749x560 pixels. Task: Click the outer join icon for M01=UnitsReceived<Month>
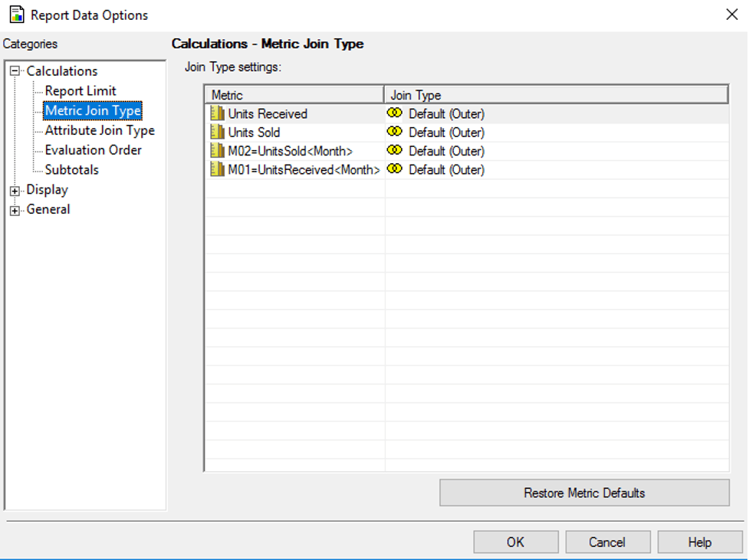(395, 169)
